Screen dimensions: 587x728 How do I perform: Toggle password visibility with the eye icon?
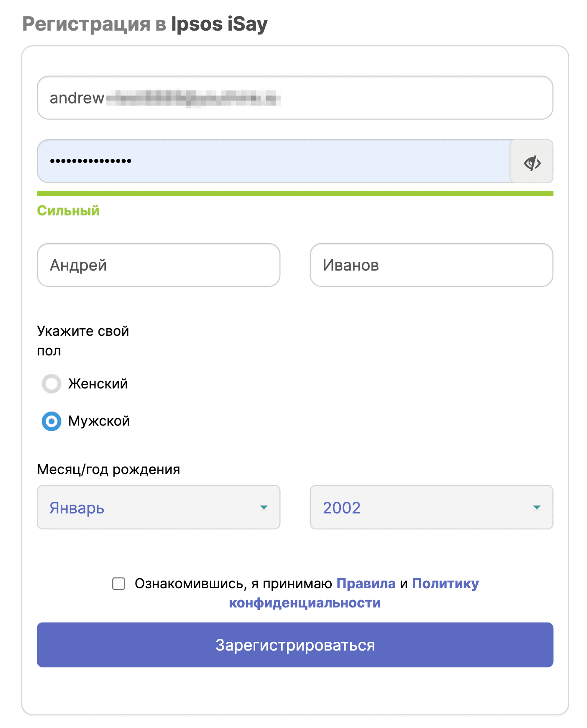click(532, 162)
